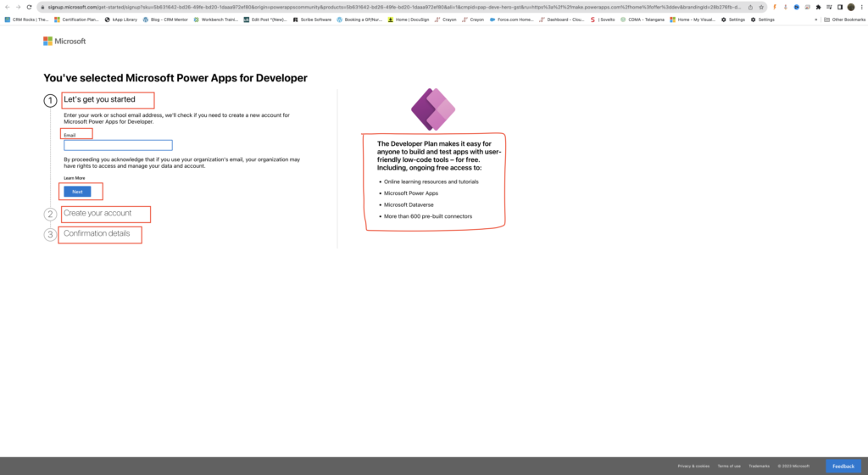Open CDMA - Telangana bookmark
This screenshot has width=868, height=475.
643,20
